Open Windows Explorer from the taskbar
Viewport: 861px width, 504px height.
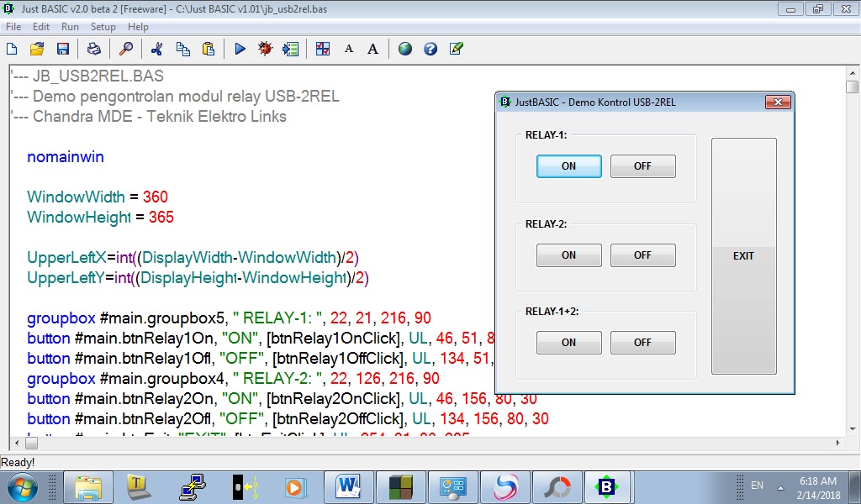click(x=87, y=487)
